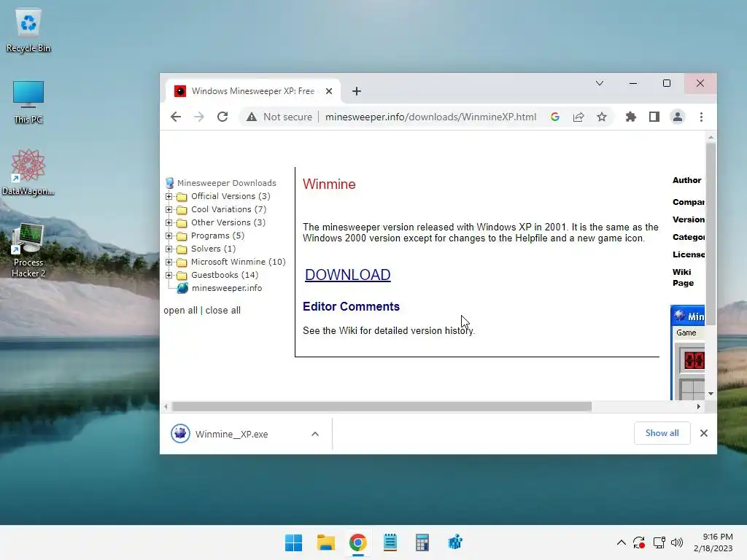Screen dimensions: 747x560
Task: Select the DataWagon desktop shortcut
Action: tap(28, 172)
